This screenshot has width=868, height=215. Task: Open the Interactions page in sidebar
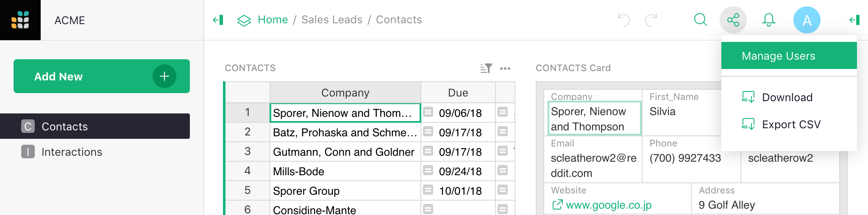point(72,152)
